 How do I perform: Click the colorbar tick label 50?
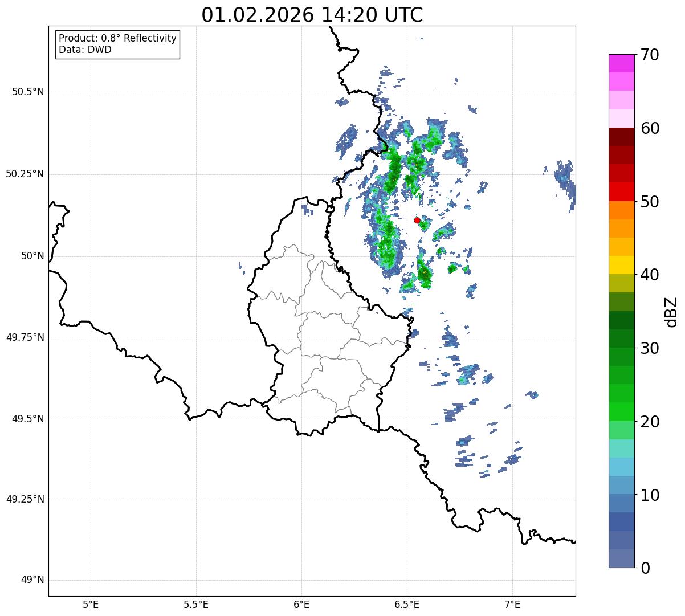(650, 202)
